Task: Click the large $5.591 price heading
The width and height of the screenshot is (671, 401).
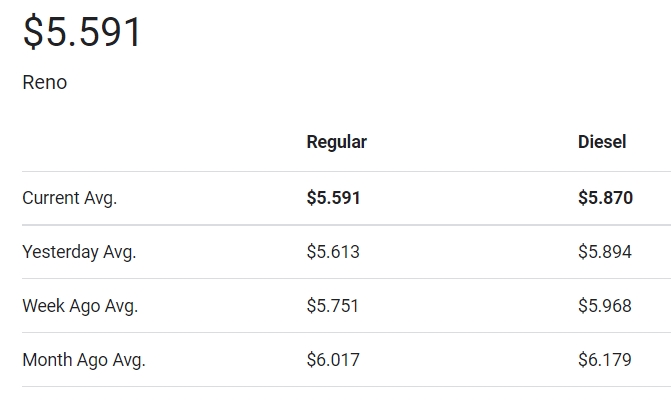Action: click(83, 32)
